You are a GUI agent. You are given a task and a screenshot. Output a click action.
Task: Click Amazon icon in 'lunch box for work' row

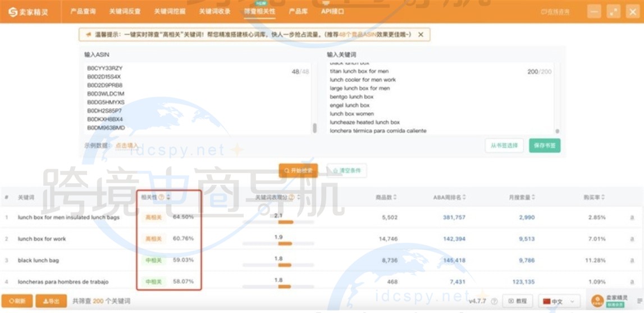pyautogui.click(x=632, y=239)
